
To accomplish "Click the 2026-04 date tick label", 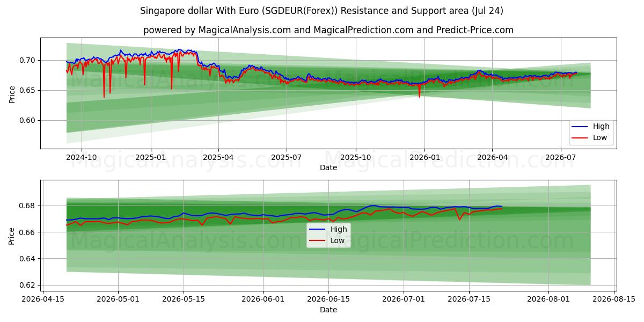I will (492, 158).
